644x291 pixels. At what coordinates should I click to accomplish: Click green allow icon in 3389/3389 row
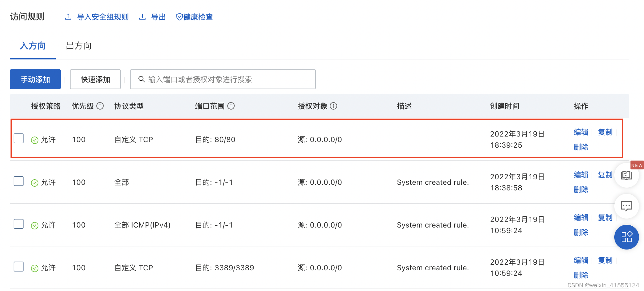(35, 268)
